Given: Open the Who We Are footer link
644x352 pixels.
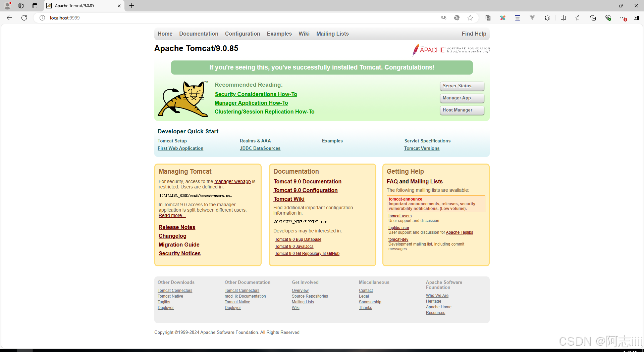Looking at the screenshot, I should tap(437, 296).
